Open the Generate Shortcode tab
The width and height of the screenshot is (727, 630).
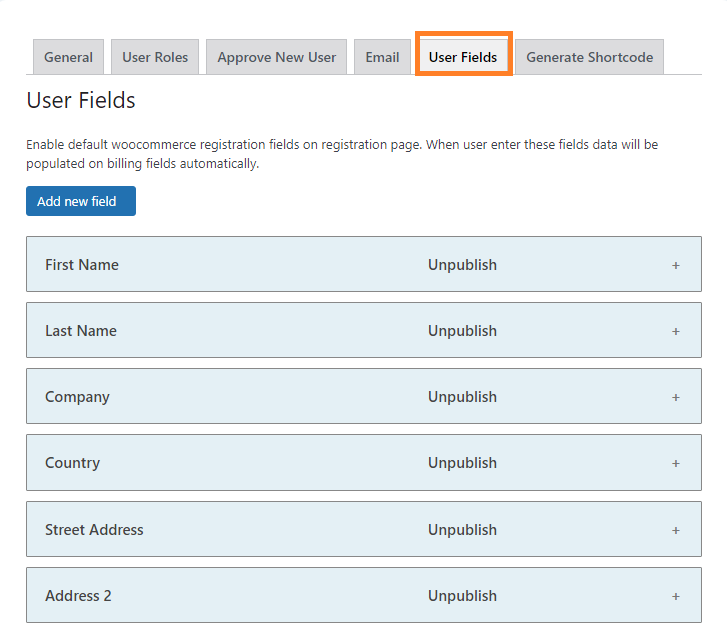click(589, 57)
